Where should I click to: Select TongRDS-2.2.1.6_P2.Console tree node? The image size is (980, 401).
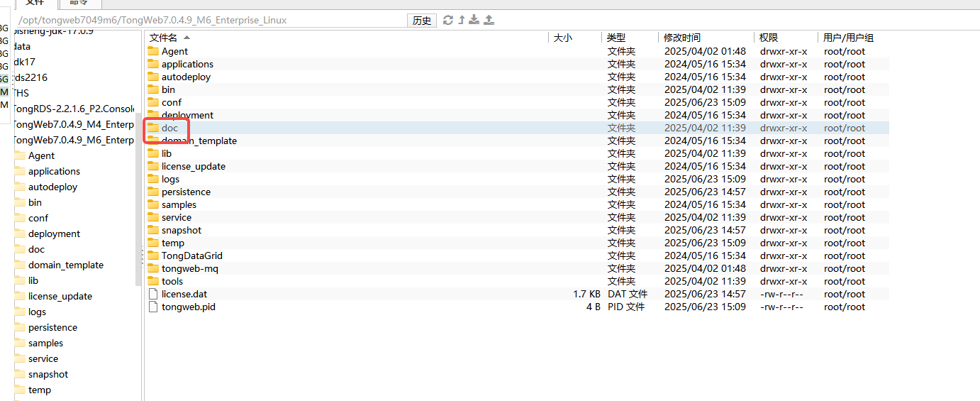(x=74, y=109)
